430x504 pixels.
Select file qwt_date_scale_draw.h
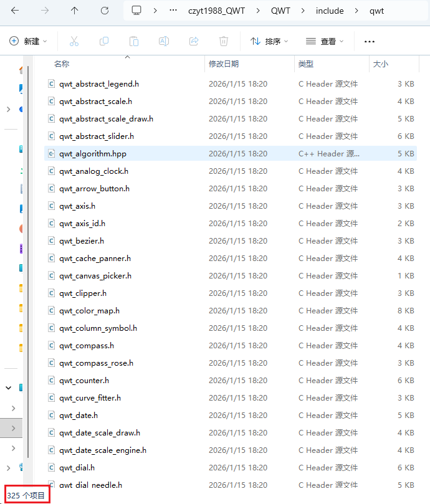tap(231, 432)
